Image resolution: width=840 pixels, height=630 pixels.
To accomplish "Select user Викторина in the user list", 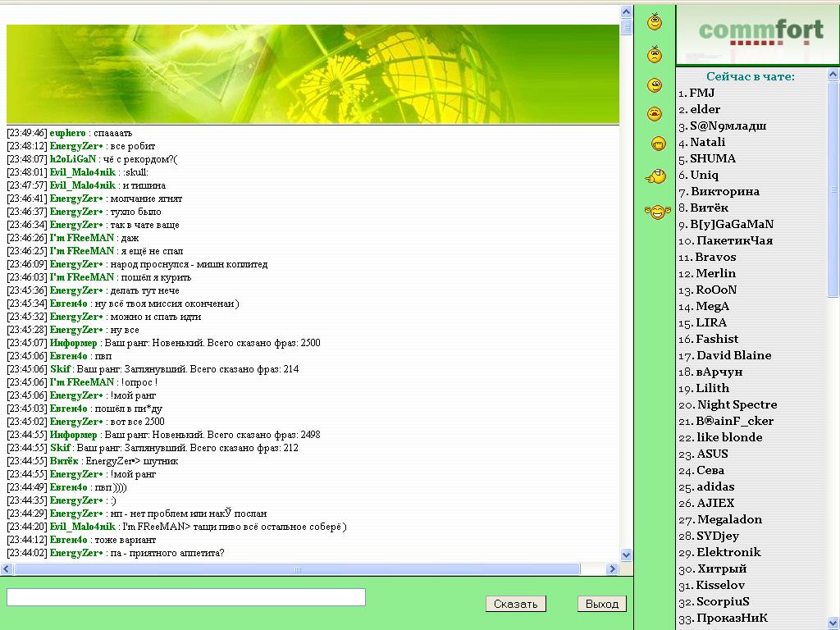I will (x=724, y=191).
